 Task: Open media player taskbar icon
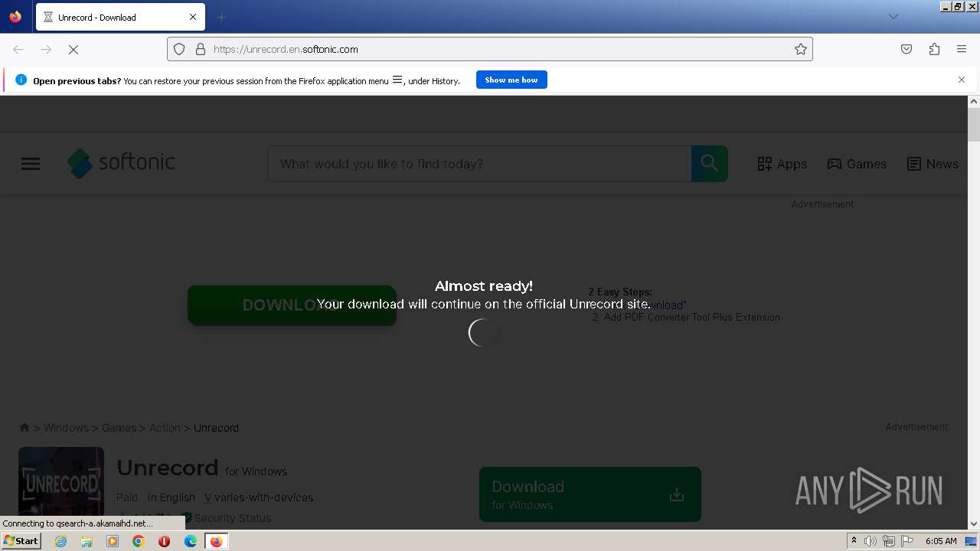point(113,541)
